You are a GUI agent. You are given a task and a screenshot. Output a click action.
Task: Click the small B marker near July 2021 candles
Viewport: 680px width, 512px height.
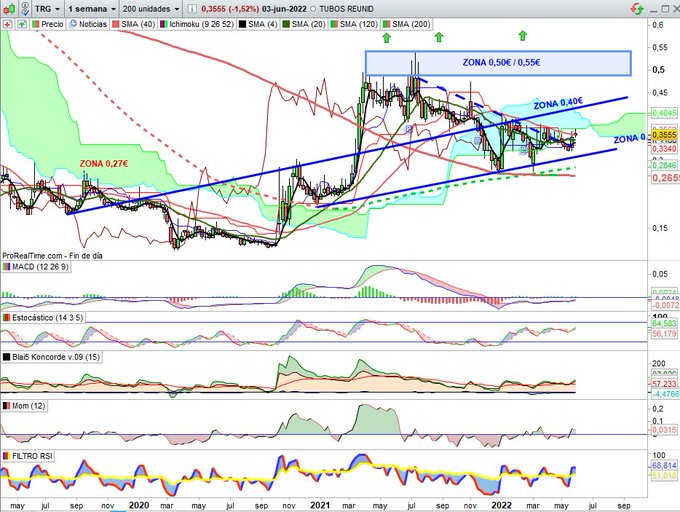point(409,128)
